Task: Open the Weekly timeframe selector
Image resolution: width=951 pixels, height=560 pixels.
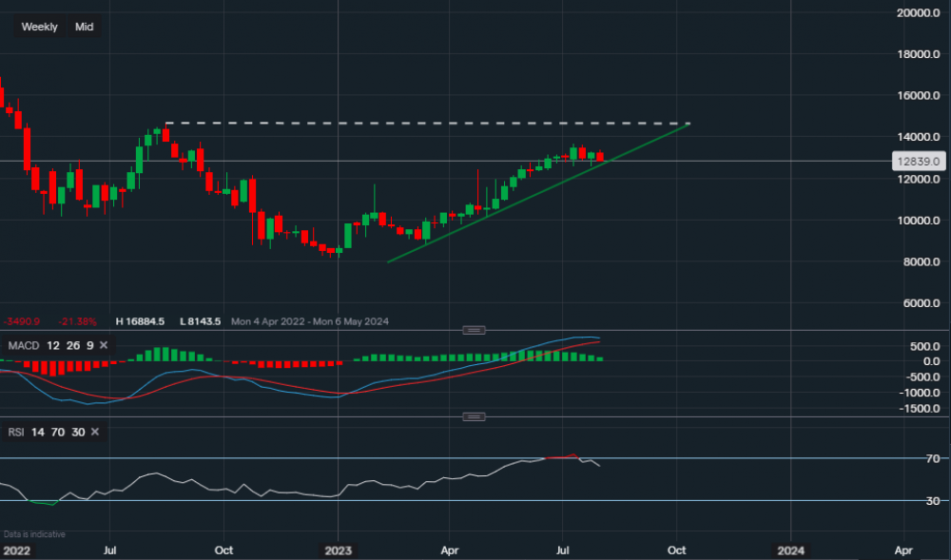Action: (39, 27)
